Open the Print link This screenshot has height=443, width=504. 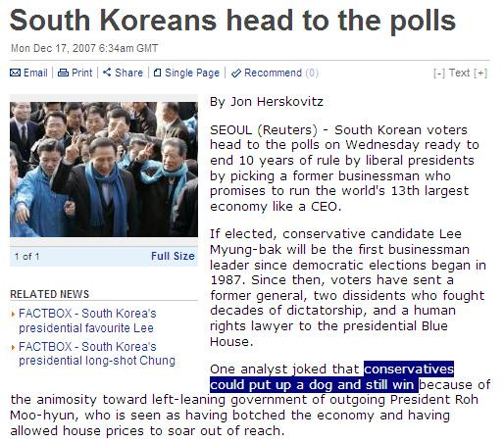(x=82, y=73)
